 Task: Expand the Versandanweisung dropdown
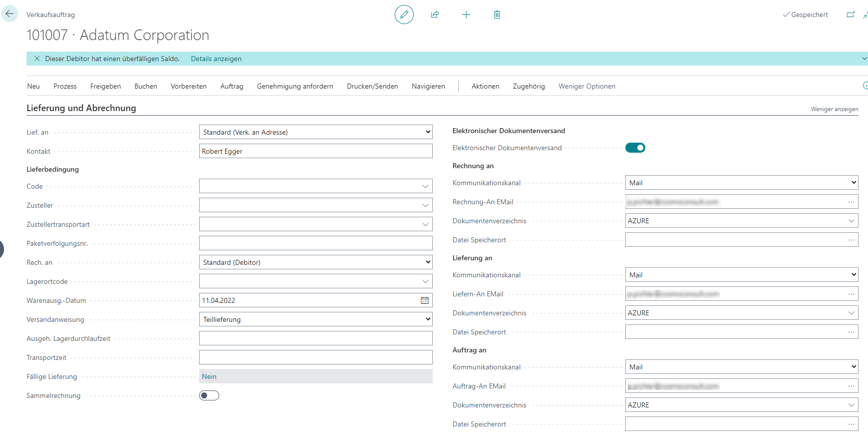pos(316,319)
